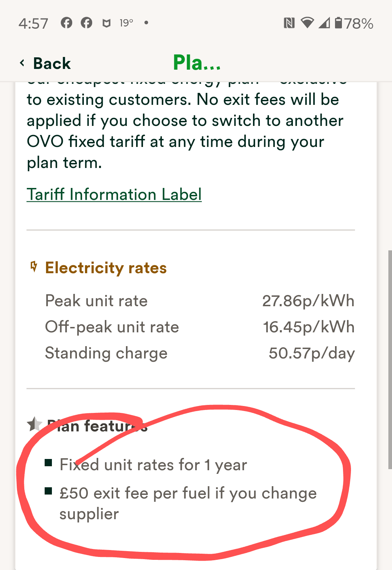Tap the Peak unit rate row
Viewport: 392px width, 570px height.
click(x=200, y=301)
